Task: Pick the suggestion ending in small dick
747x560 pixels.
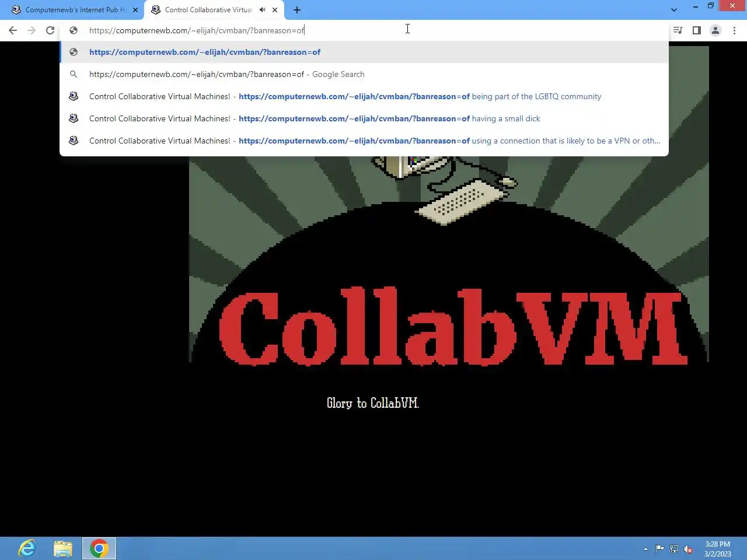Action: click(364, 118)
